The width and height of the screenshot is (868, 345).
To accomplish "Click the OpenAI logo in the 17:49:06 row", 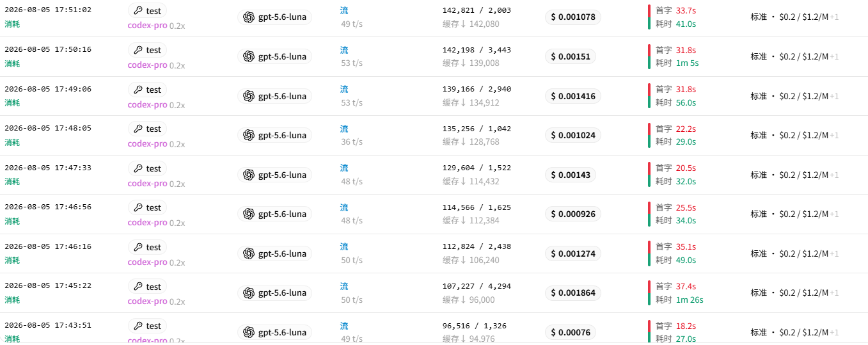I will coord(249,96).
